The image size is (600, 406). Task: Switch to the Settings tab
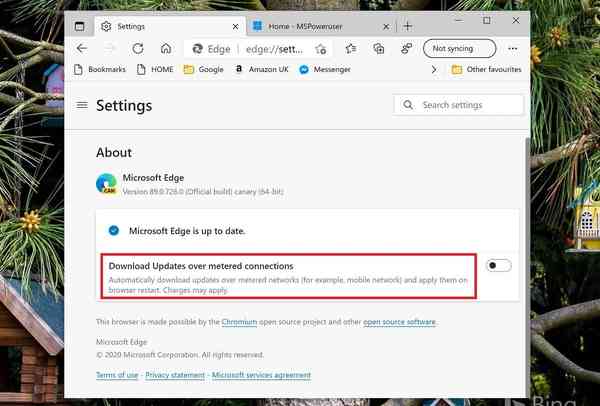pyautogui.click(x=170, y=26)
